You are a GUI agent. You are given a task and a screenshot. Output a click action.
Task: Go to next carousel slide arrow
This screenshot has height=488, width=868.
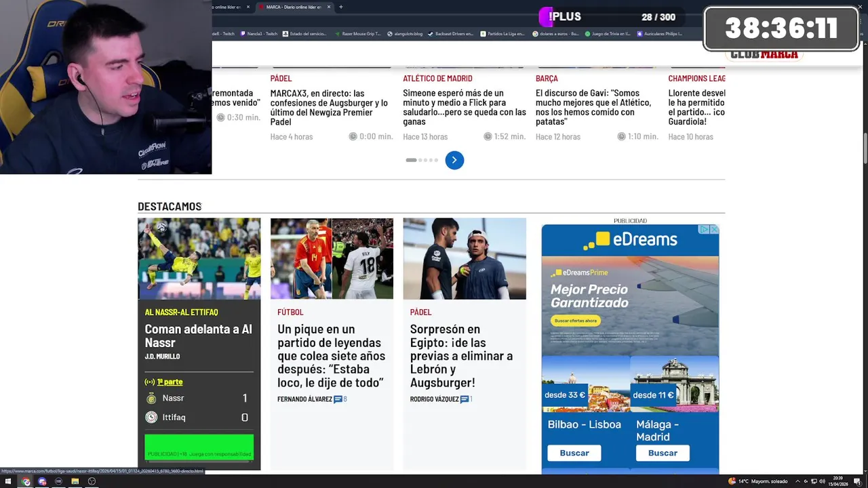454,160
